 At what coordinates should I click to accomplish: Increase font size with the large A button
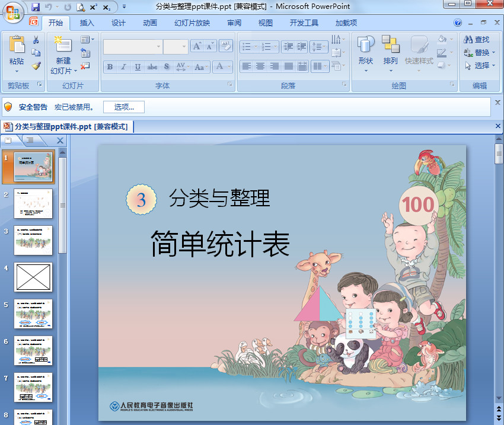tap(197, 46)
